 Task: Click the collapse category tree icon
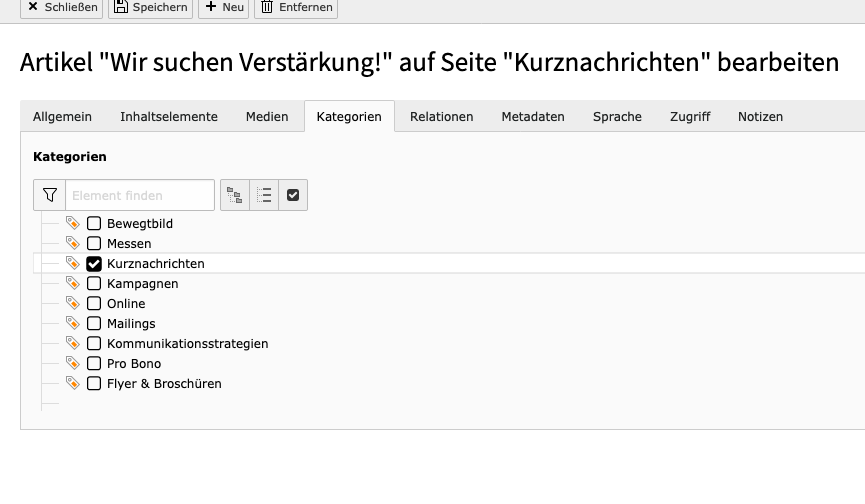tap(264, 195)
